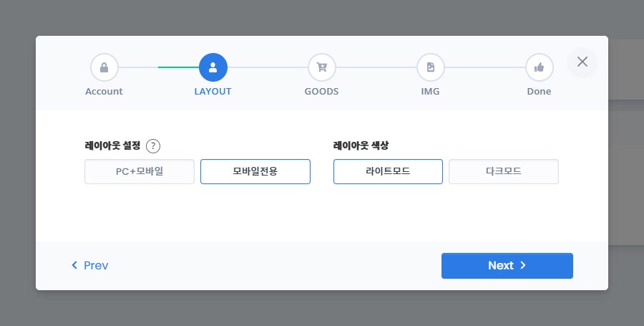Select the 모바일전용 layout option

tap(255, 172)
